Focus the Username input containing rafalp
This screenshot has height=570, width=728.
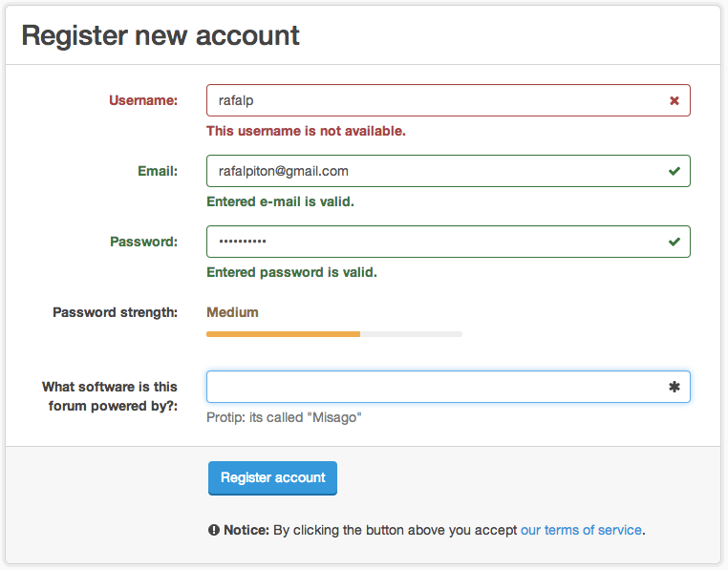coord(430,100)
